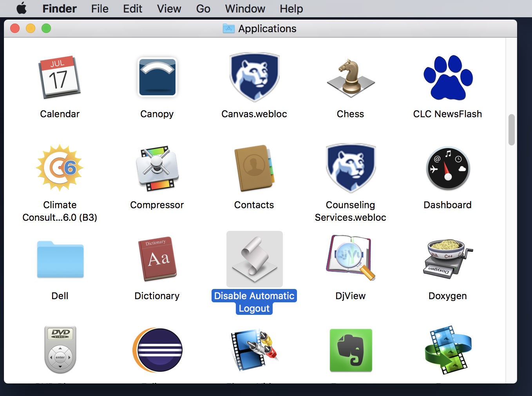Open the Apple menu
Screen dimensions: 532x396
(x=22, y=8)
